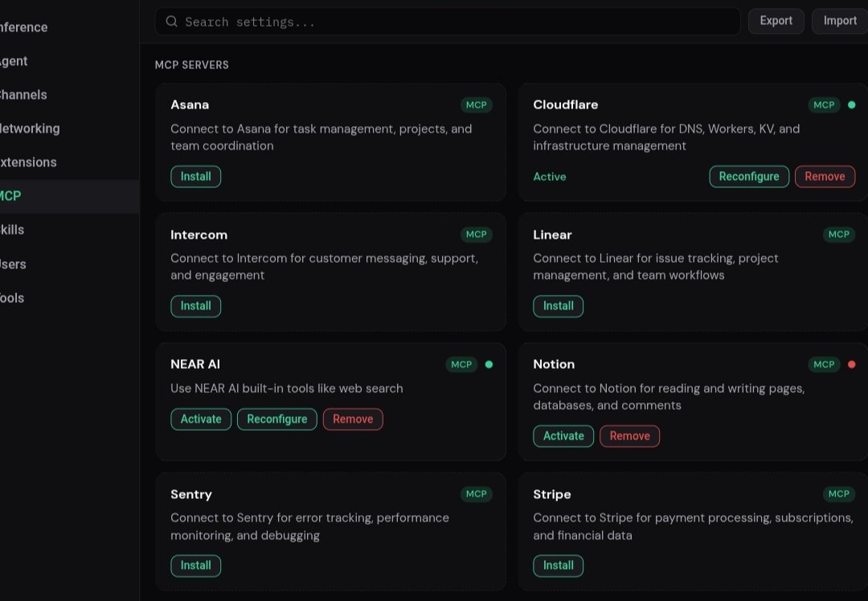Click the MCP badge on Sentry card
Image resolution: width=868 pixels, height=601 pixels.
pyautogui.click(x=476, y=493)
